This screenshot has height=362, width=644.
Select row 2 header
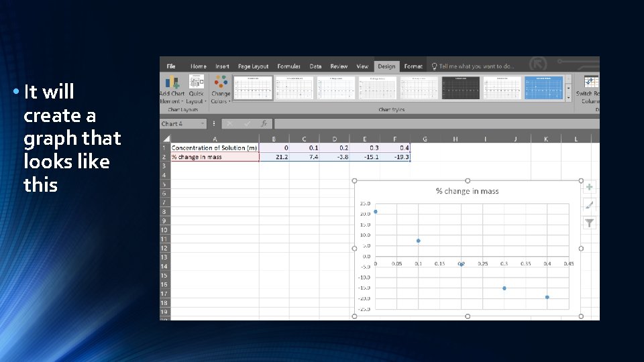click(164, 157)
